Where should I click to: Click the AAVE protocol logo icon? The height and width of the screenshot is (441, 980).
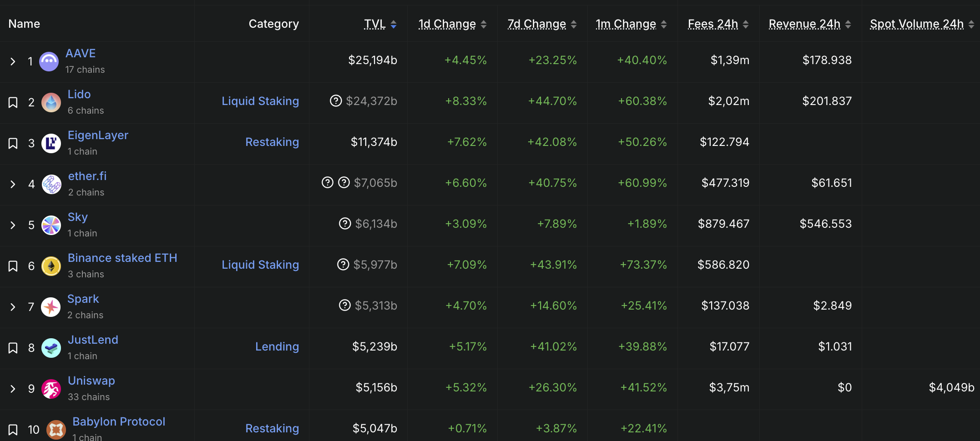[49, 61]
